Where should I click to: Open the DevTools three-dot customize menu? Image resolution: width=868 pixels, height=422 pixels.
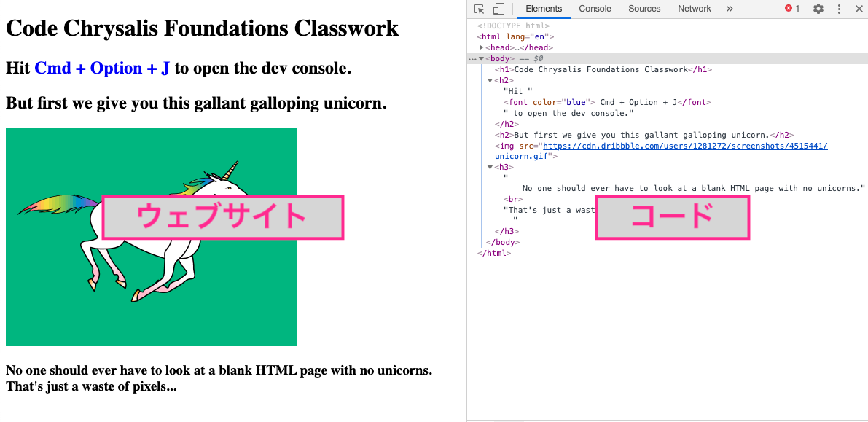[x=839, y=9]
